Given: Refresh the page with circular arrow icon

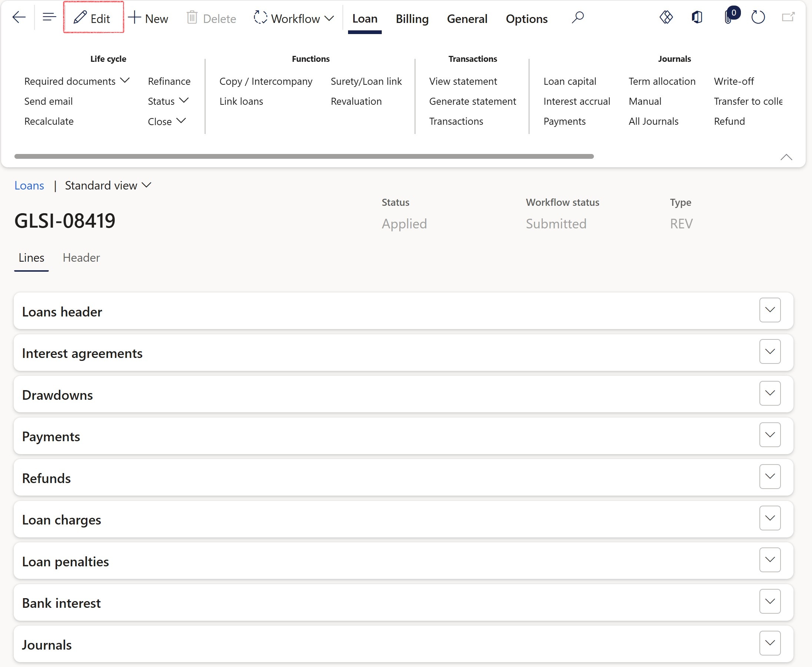Looking at the screenshot, I should 758,17.
